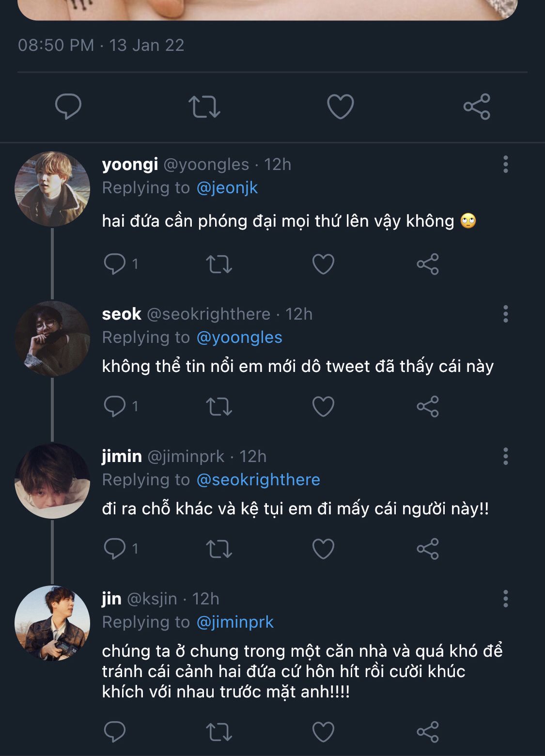The image size is (545, 756).
Task: View yoongi's profile picture
Action: pyautogui.click(x=52, y=189)
